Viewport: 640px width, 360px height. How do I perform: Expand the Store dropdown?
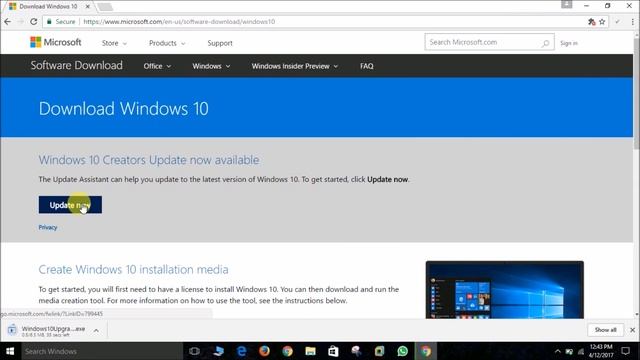click(x=114, y=43)
